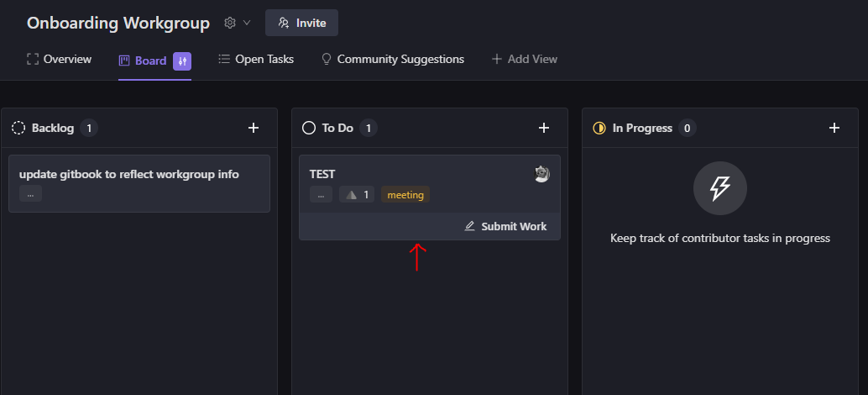The width and height of the screenshot is (868, 395).
Task: Click the priority indicator on TEST card
Action: (x=357, y=194)
